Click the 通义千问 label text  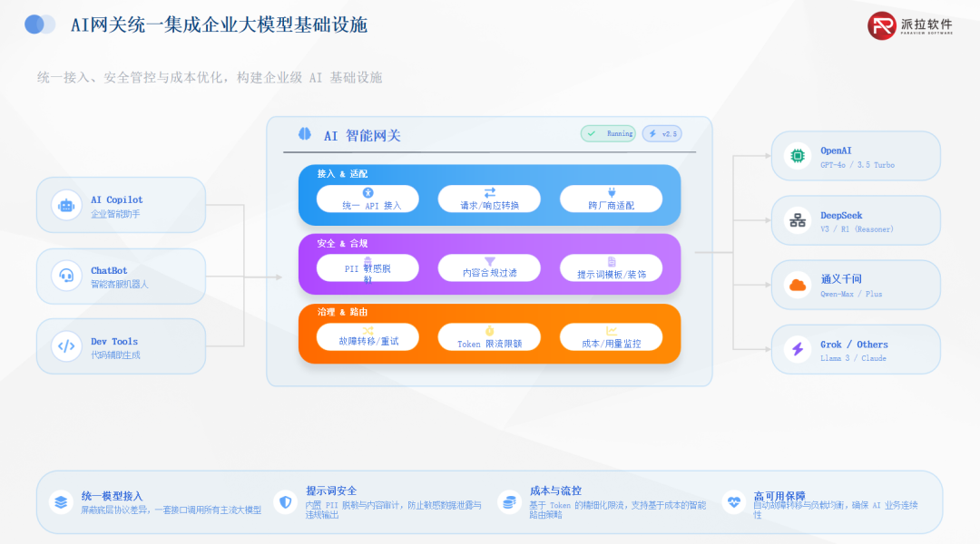coord(840,279)
